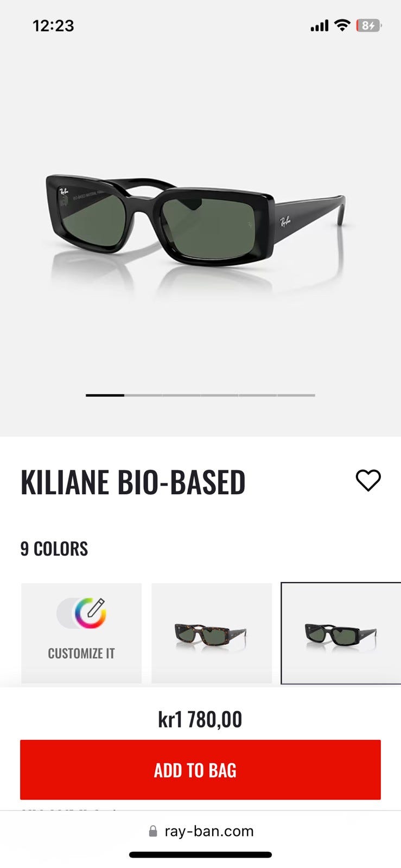The width and height of the screenshot is (401, 868).
Task: Add the sunglasses to bag
Action: coord(200,770)
